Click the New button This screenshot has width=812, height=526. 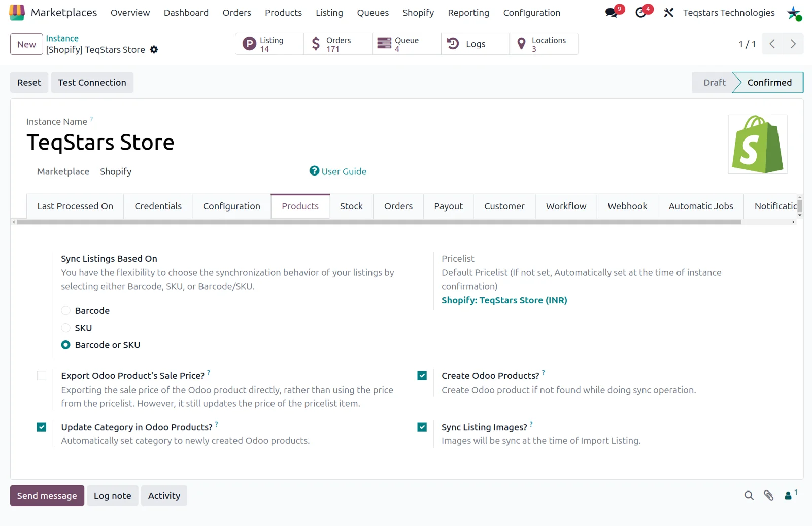(x=26, y=44)
